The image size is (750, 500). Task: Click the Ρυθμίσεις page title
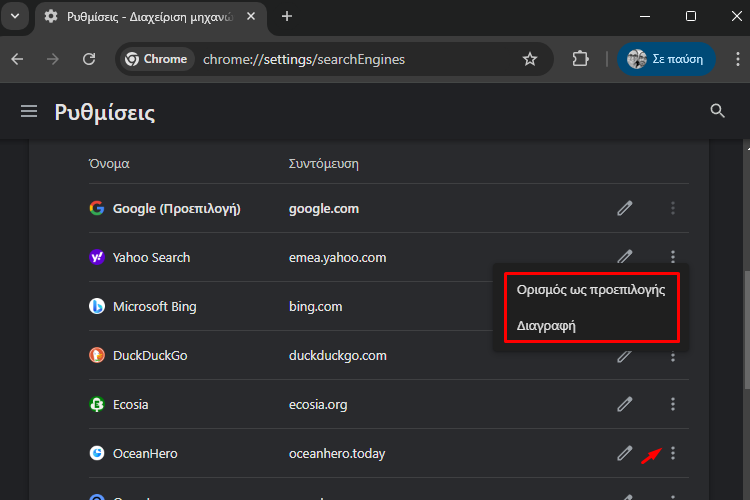pos(105,112)
